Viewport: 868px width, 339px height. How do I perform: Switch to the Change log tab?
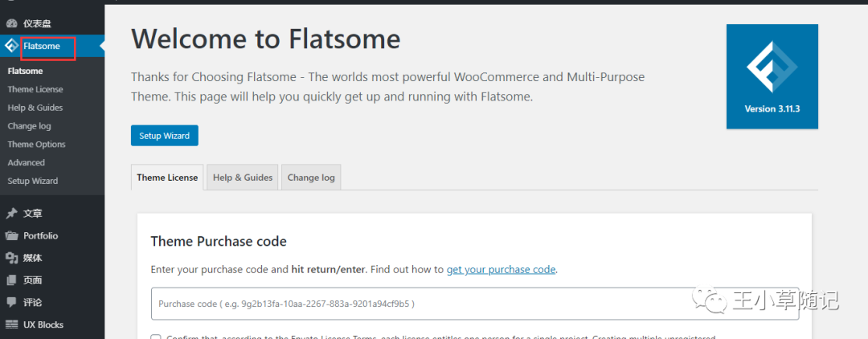coord(311,178)
